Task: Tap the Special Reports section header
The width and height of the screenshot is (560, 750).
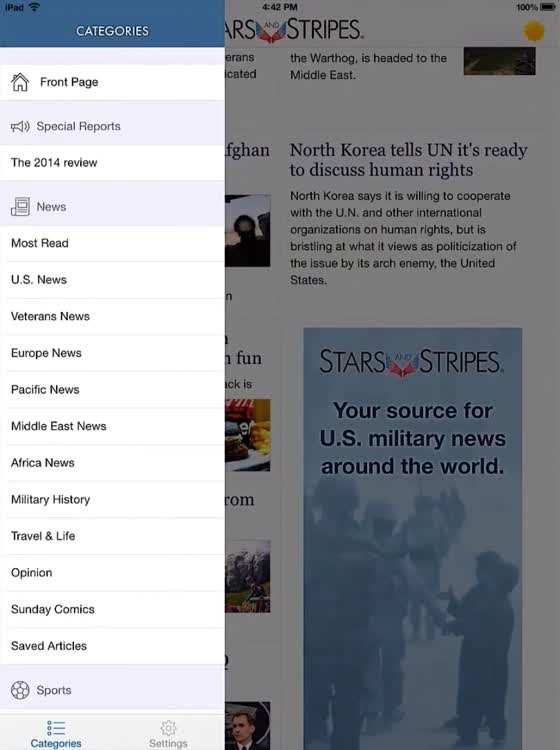Action: point(112,126)
